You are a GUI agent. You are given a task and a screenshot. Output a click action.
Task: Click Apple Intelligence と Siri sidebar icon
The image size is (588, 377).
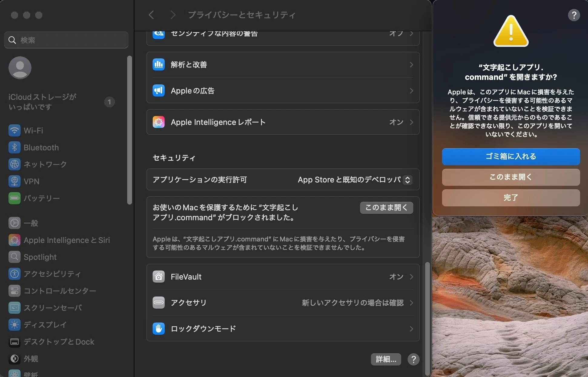[14, 240]
